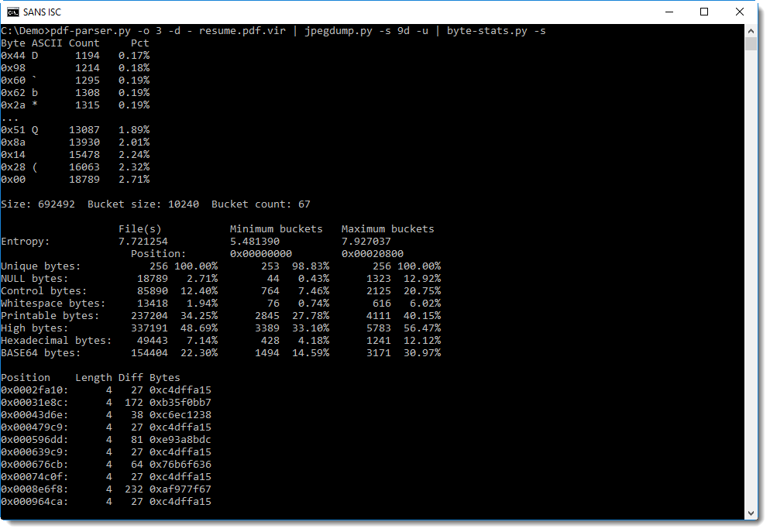Click the Bucket count value 67
The height and width of the screenshot is (532, 770).
click(x=304, y=204)
